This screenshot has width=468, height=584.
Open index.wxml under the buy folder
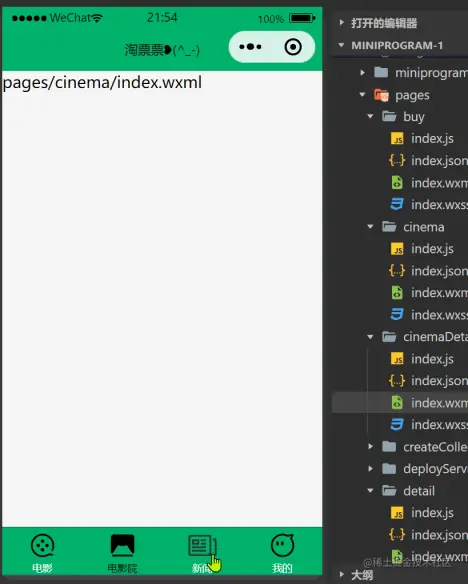pyautogui.click(x=439, y=182)
